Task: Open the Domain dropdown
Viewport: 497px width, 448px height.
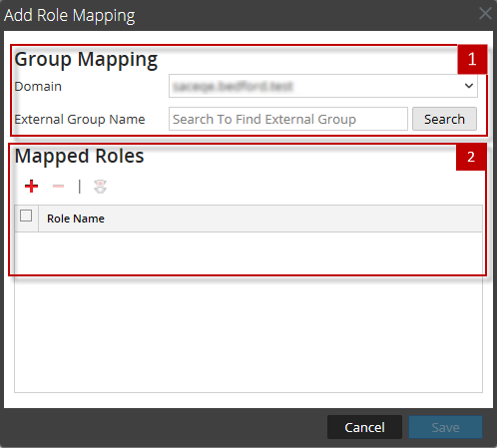Action: 323,86
